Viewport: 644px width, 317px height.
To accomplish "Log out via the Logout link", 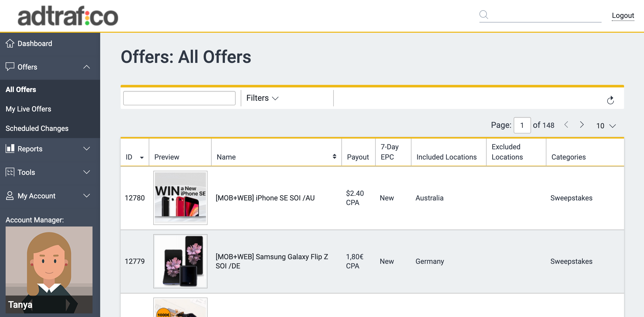I will (623, 16).
